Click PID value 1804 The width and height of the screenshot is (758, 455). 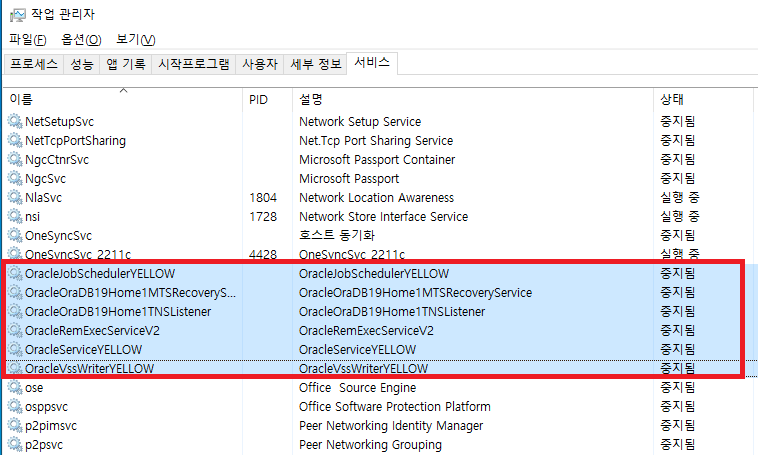tap(263, 198)
